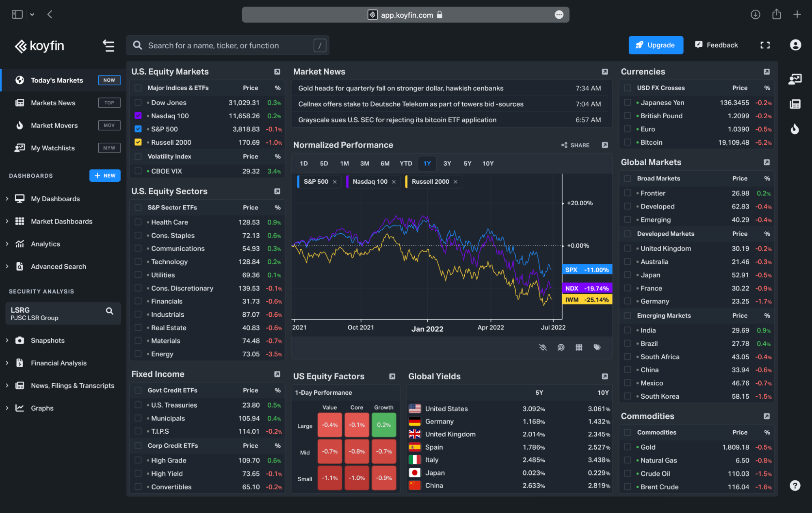
Task: Toggle the Safari sidebar icon
Action: pos(17,15)
